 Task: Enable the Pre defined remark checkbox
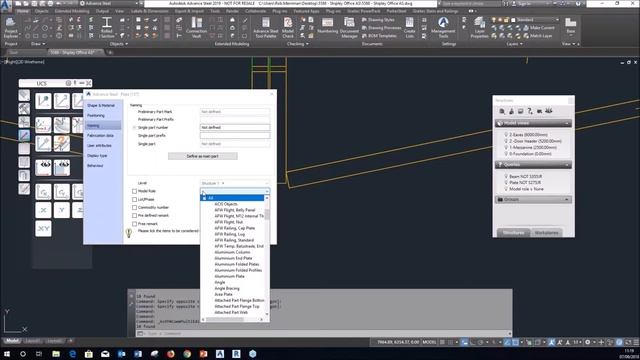[x=134, y=216]
